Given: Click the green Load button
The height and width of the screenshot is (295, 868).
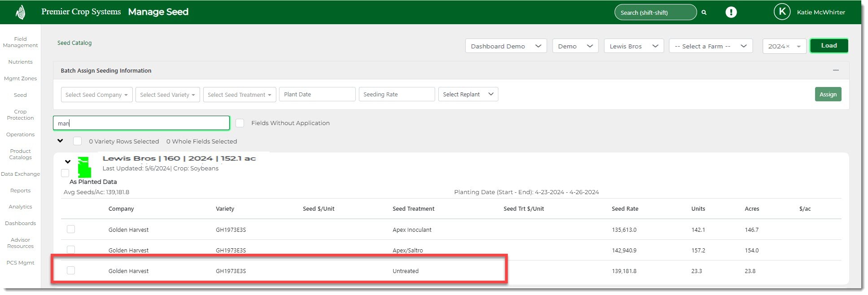Looking at the screenshot, I should pyautogui.click(x=829, y=46).
